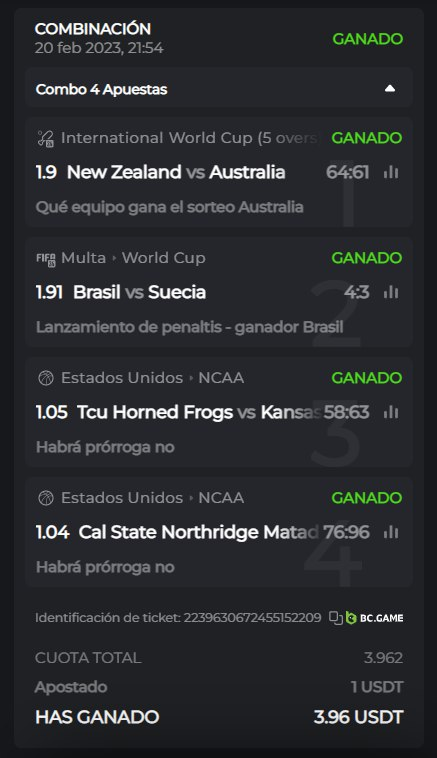Click Combo 4 Apuestas header label

coord(102,89)
